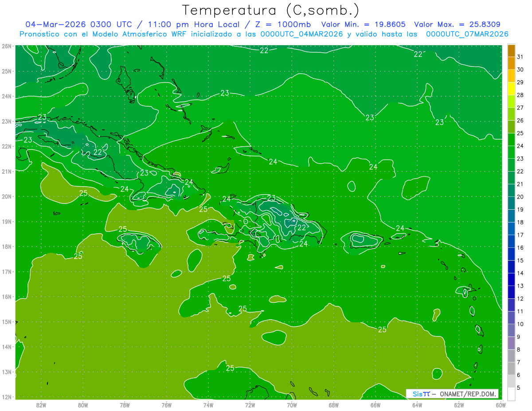Image resolution: width=532 pixels, height=411 pixels.
Task: Click the dark orange legend swatch above 31
Action: click(x=511, y=51)
